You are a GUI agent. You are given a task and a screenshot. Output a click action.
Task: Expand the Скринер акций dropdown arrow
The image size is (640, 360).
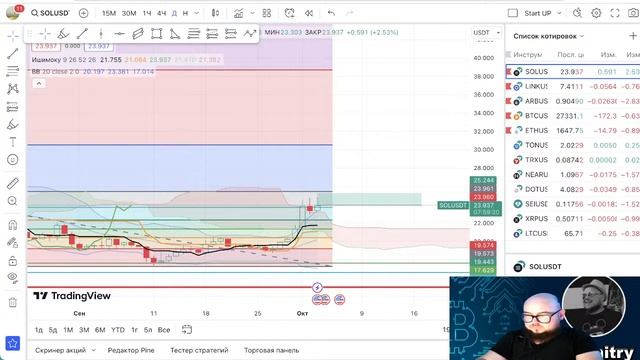[x=93, y=350]
